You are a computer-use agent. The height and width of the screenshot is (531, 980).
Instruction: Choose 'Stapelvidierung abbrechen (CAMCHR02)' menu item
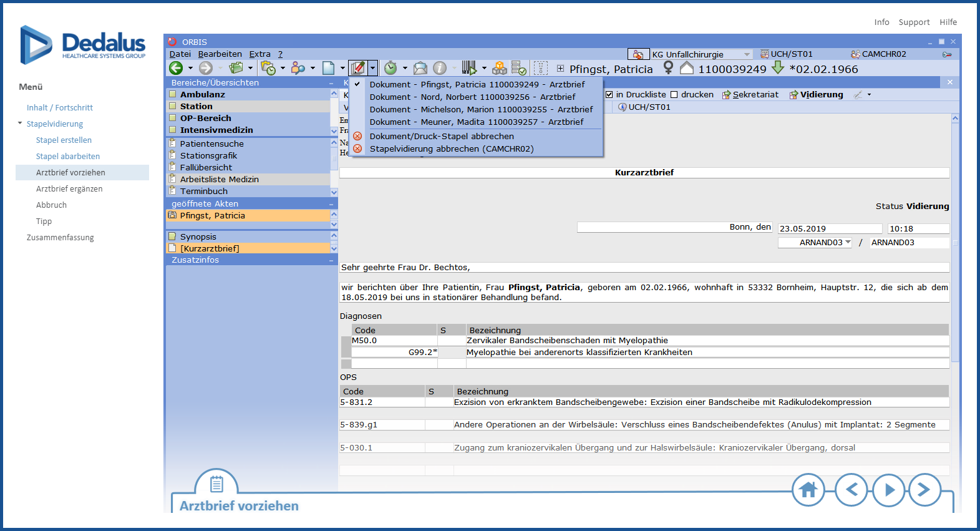tap(451, 149)
